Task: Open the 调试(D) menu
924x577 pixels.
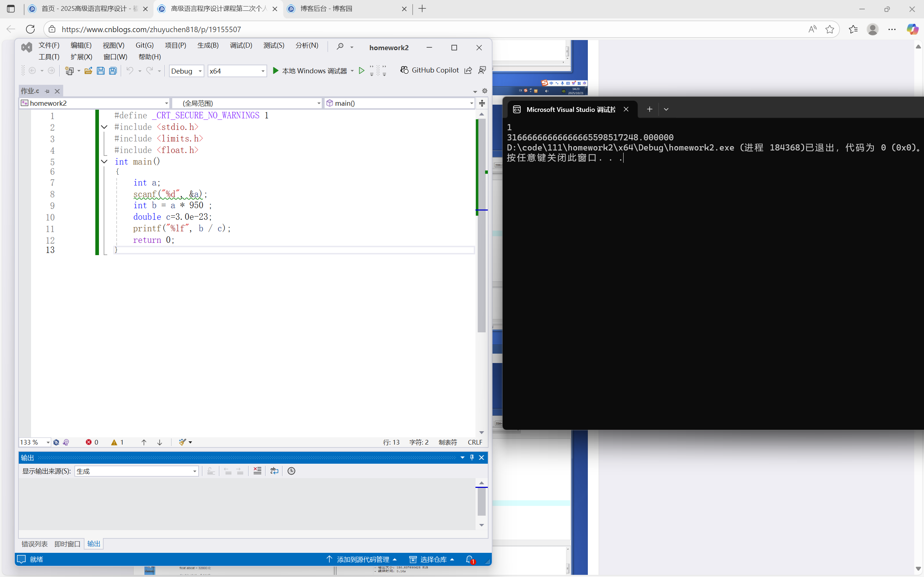Action: pos(240,45)
